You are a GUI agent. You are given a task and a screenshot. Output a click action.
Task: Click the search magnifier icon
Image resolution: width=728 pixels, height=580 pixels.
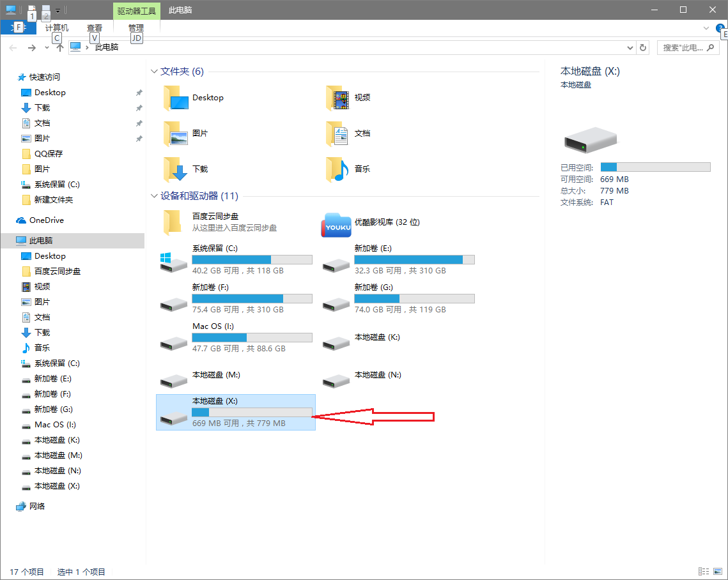click(710, 47)
